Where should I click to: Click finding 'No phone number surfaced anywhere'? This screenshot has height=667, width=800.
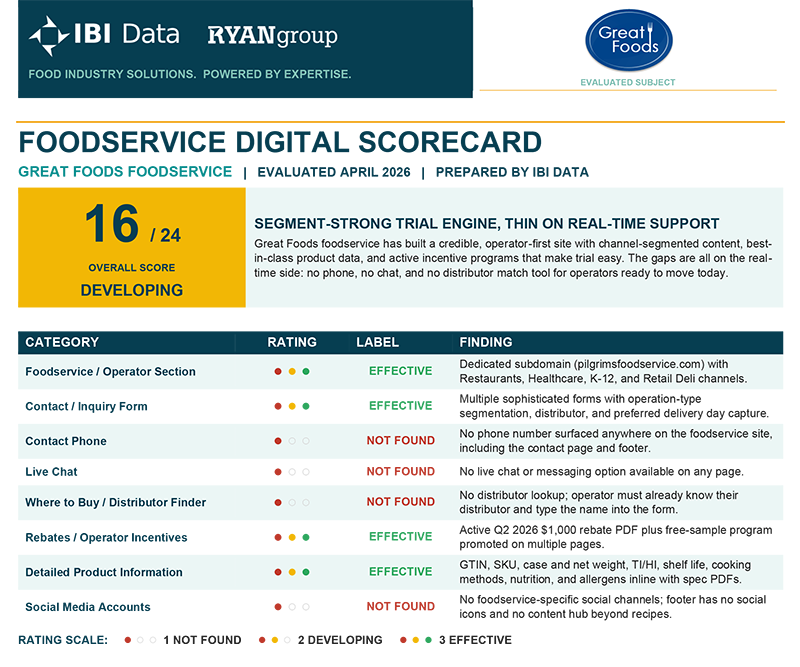coord(616,441)
